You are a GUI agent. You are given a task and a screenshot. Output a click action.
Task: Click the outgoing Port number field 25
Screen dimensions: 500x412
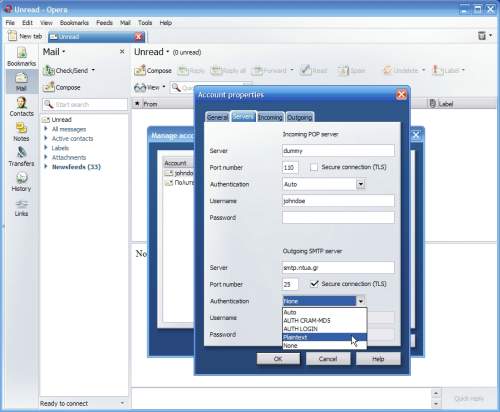290,284
